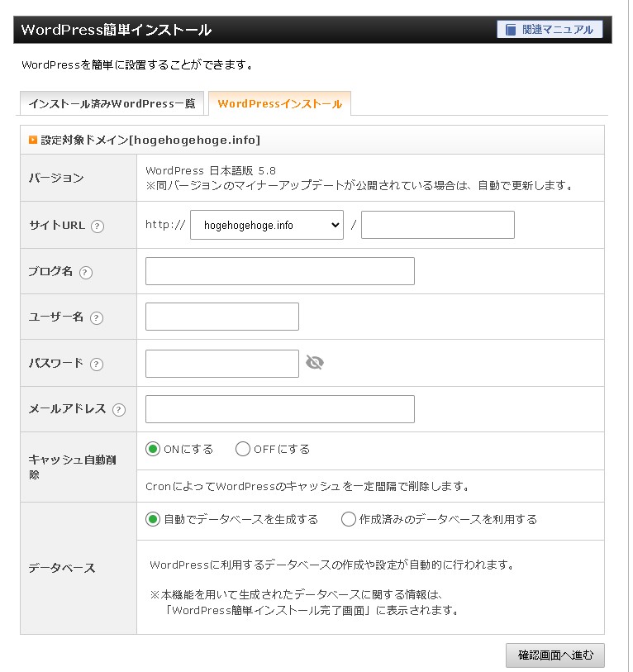
Task: Toggle password visibility eye icon
Action: coord(314,363)
